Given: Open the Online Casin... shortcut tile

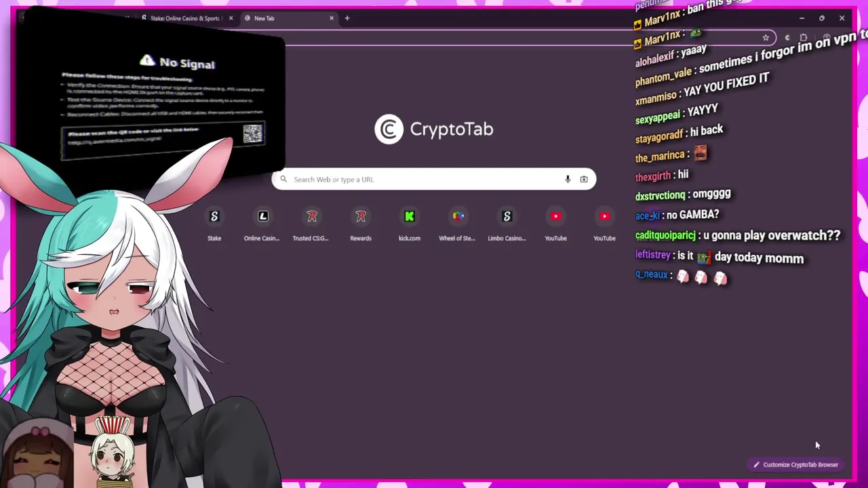Looking at the screenshot, I should point(263,224).
